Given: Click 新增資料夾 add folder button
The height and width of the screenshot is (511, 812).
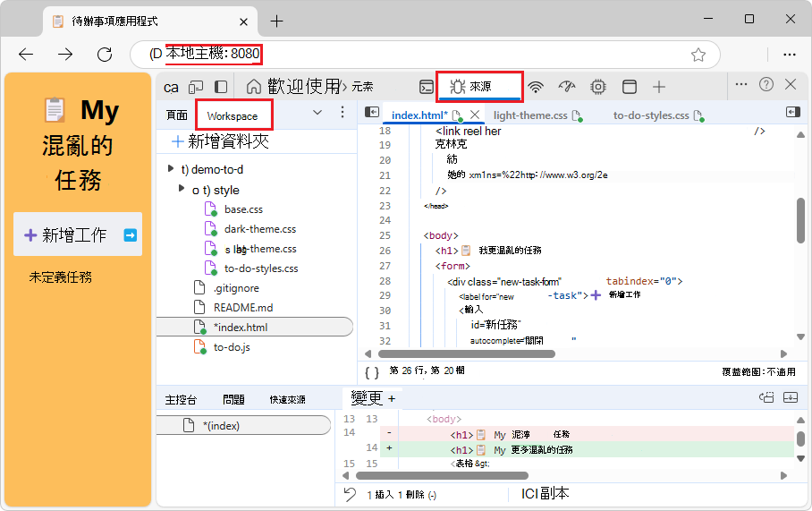Looking at the screenshot, I should (221, 141).
